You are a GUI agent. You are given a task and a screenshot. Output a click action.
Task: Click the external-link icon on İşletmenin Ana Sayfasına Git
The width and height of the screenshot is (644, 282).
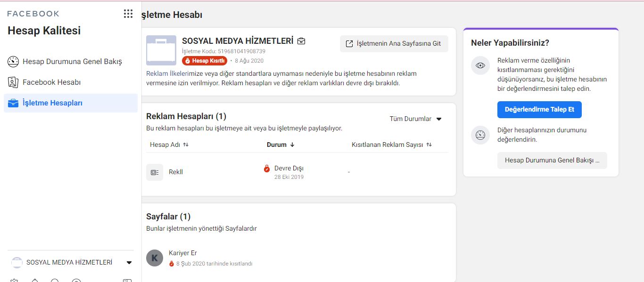point(349,43)
